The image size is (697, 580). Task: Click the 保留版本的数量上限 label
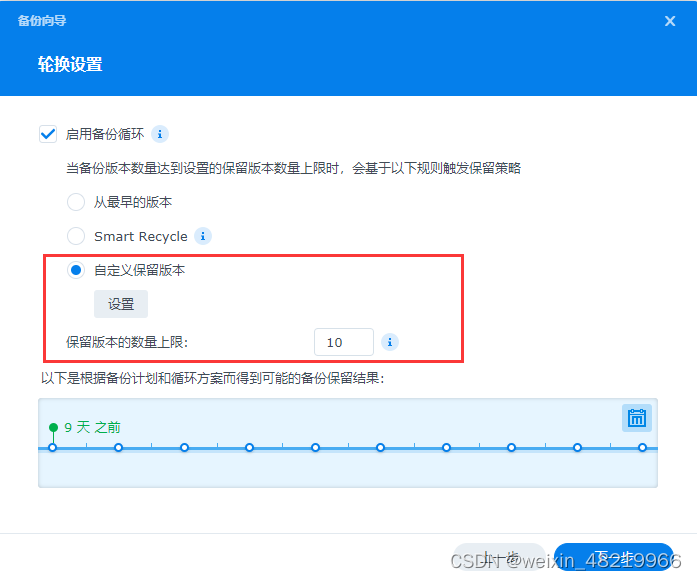click(127, 342)
